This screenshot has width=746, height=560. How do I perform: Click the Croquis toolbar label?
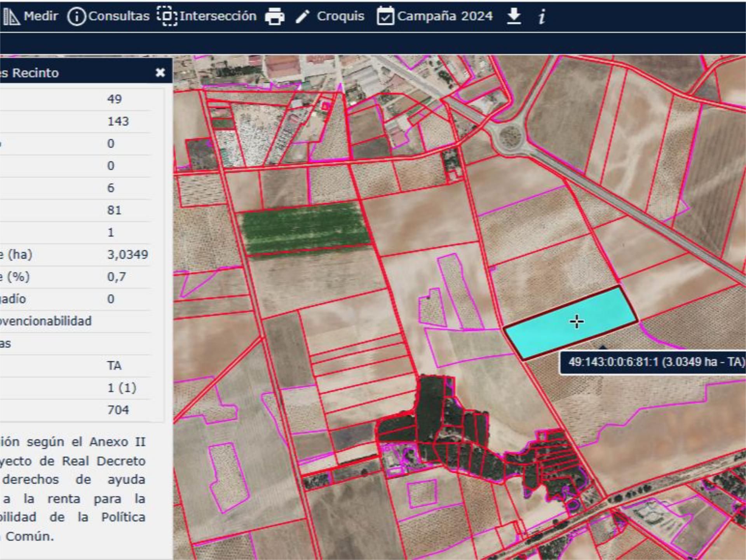point(341,16)
